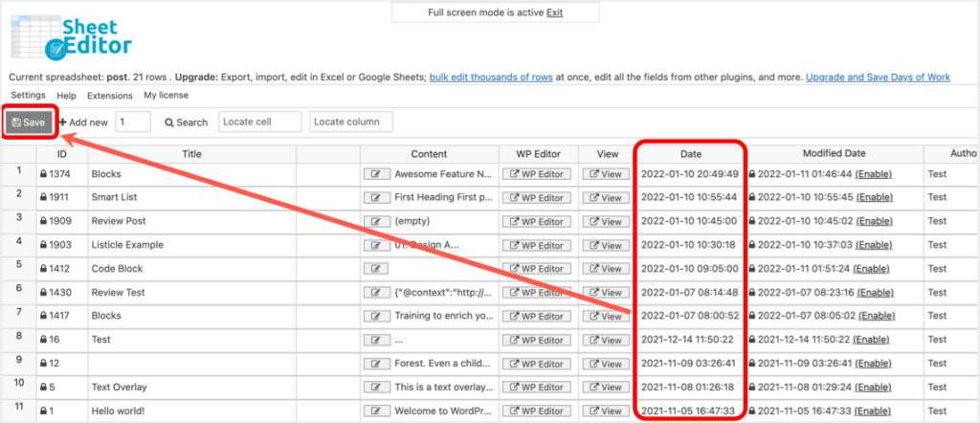Open WP Editor for Smart List row
The image size is (980, 423).
click(536, 198)
